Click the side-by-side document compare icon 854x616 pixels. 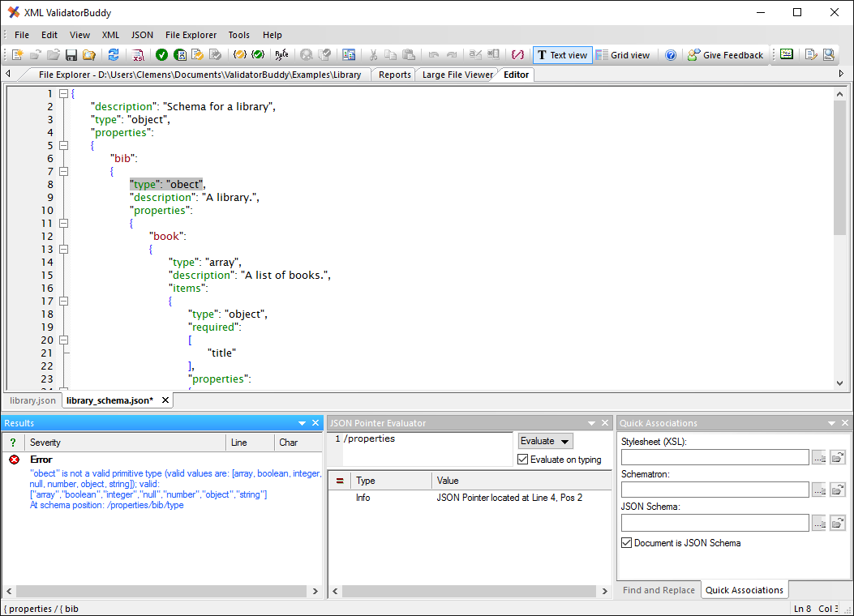pyautogui.click(x=349, y=54)
